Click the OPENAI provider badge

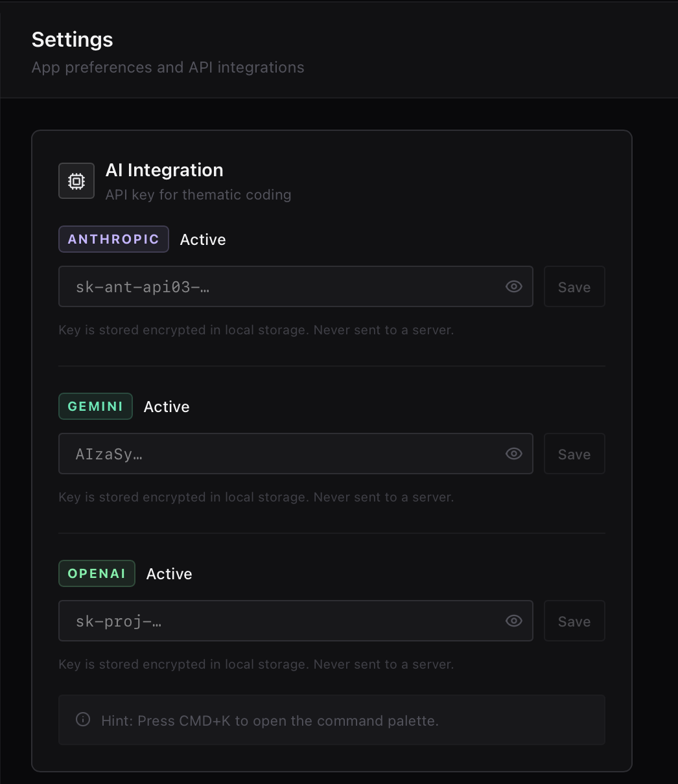(97, 573)
